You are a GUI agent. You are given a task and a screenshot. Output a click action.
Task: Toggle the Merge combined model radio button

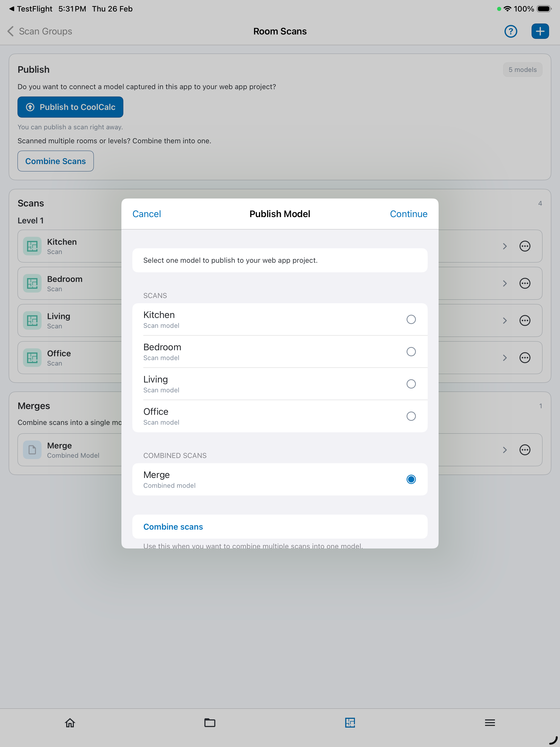click(411, 479)
